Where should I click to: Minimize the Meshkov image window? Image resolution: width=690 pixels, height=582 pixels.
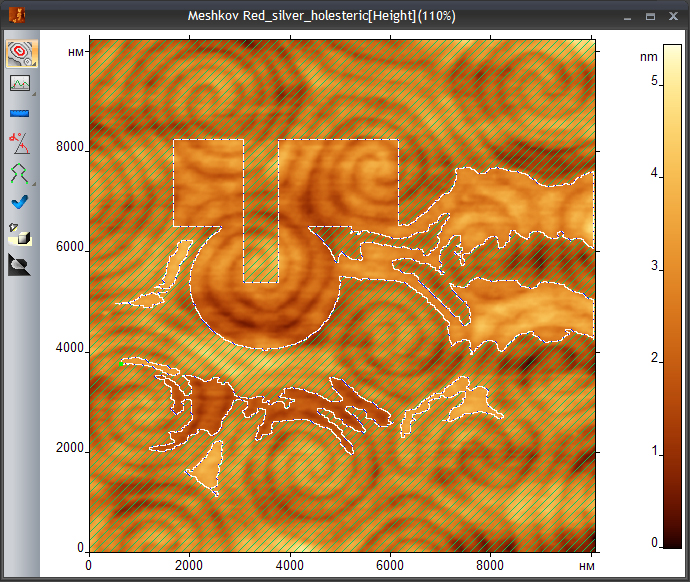(628, 17)
